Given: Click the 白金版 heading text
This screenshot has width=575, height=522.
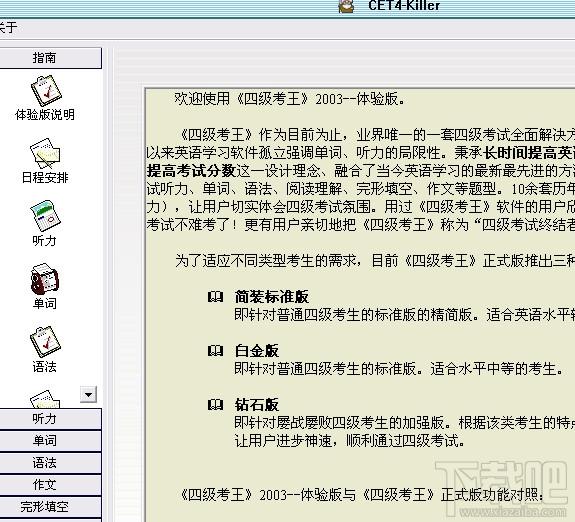Looking at the screenshot, I should (x=257, y=351).
